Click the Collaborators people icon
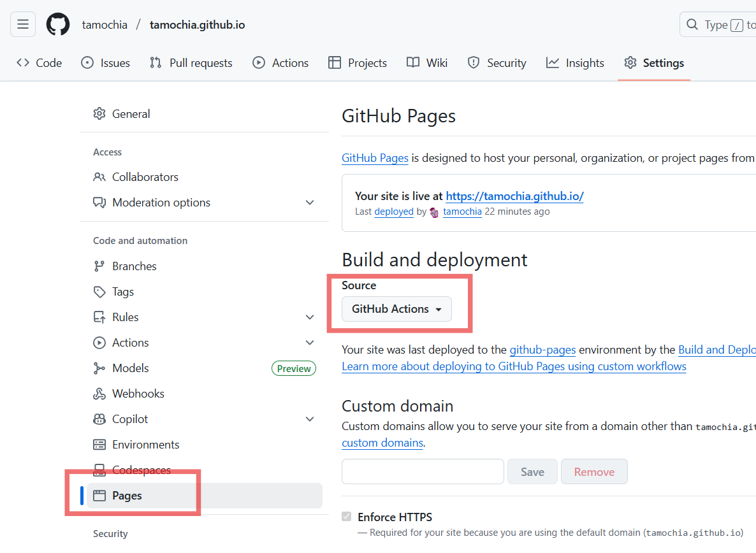This screenshot has height=553, width=756. coord(99,176)
